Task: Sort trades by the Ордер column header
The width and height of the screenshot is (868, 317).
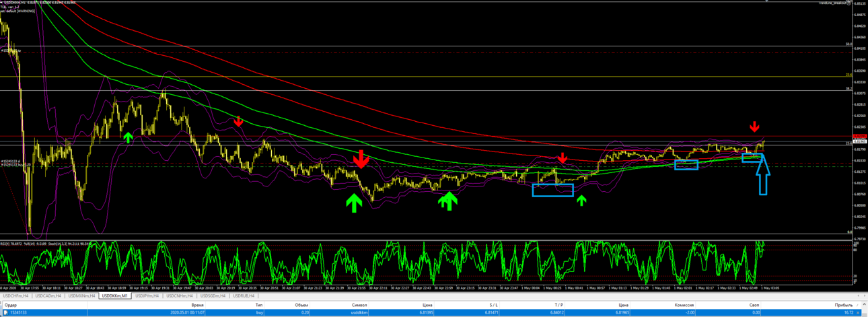Action: click(10, 305)
